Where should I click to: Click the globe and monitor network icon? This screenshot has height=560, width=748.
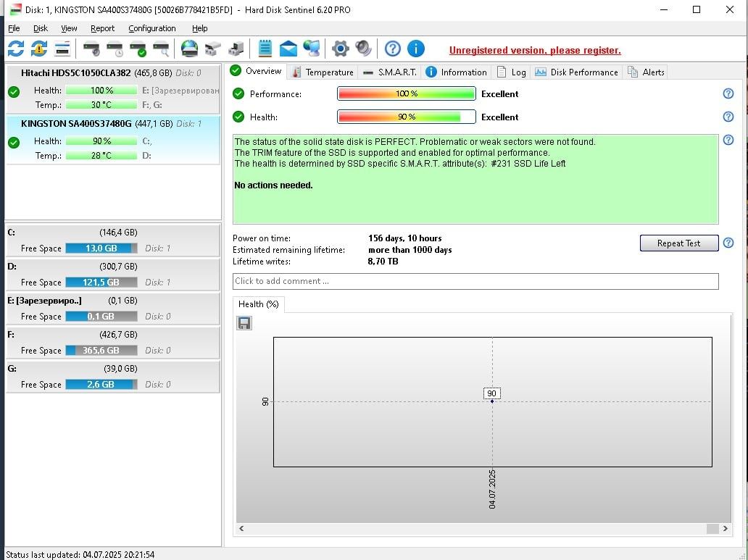(312, 49)
